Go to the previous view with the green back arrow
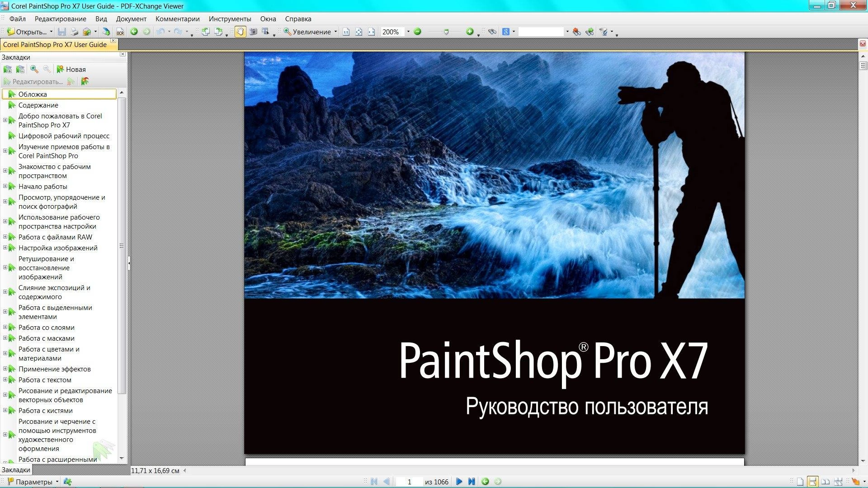Image resolution: width=868 pixels, height=488 pixels. 134,32
